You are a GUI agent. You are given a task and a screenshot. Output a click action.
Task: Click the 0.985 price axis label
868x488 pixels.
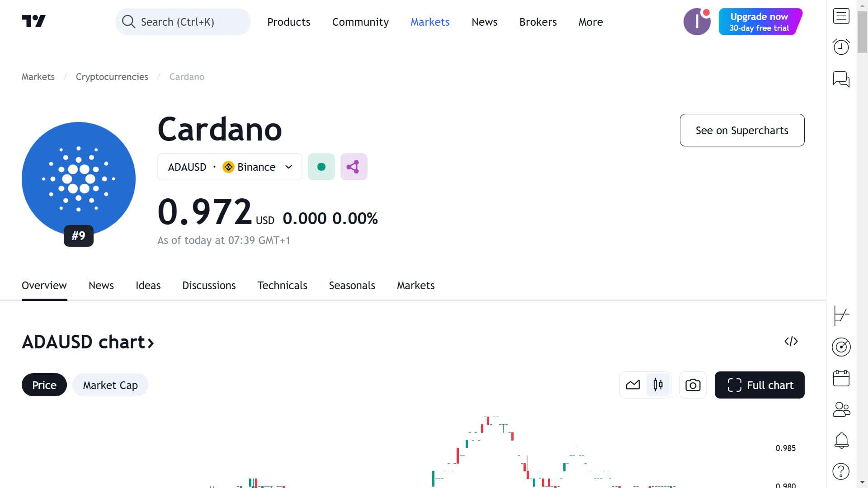click(785, 448)
